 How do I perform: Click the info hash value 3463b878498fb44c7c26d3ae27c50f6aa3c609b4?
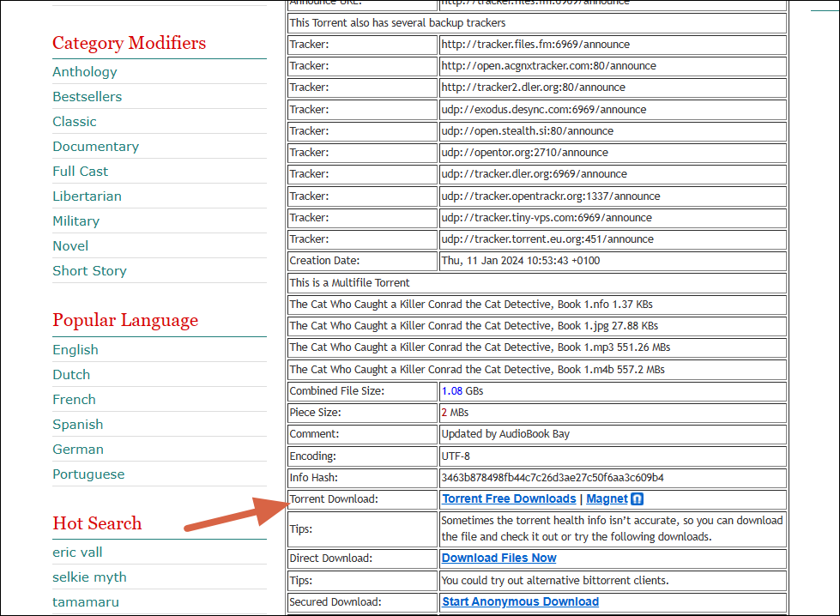(x=553, y=478)
